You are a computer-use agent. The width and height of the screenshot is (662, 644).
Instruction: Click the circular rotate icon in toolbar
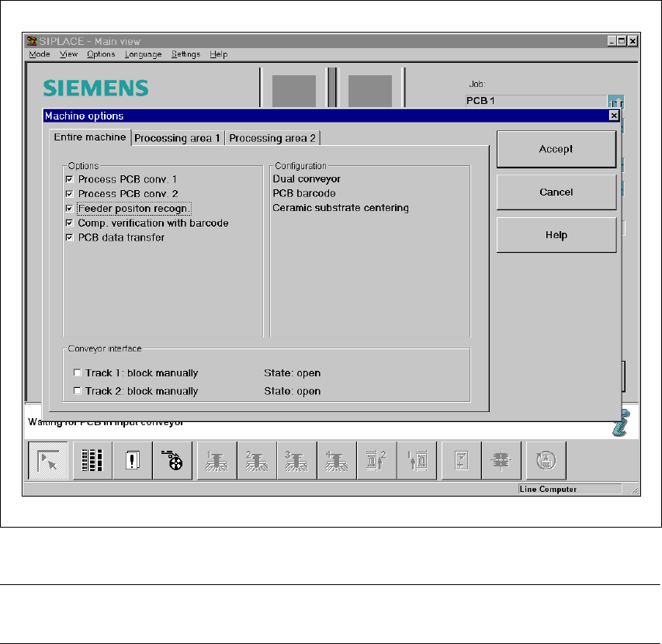coord(546,460)
